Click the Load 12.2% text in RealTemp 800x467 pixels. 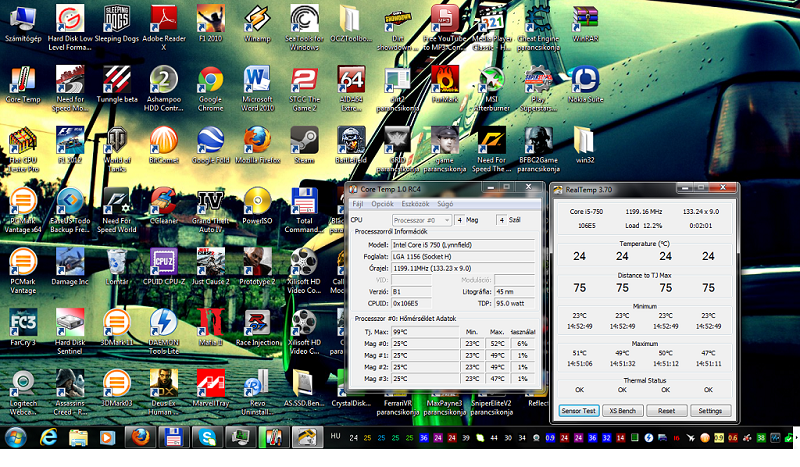click(643, 225)
